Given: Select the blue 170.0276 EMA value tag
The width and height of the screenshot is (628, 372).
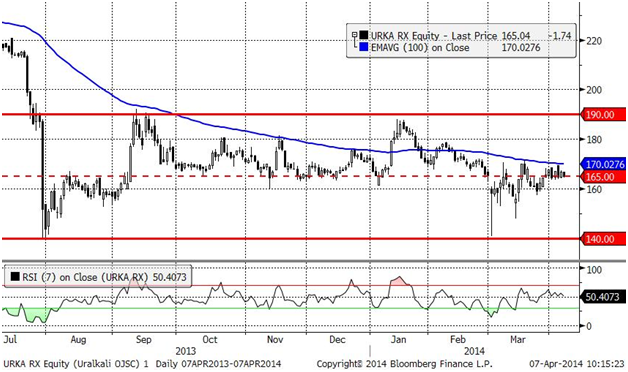Looking at the screenshot, I should (603, 164).
